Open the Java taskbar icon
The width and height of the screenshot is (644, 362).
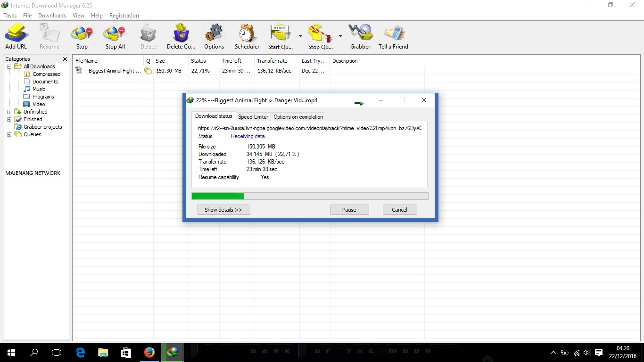(149, 352)
